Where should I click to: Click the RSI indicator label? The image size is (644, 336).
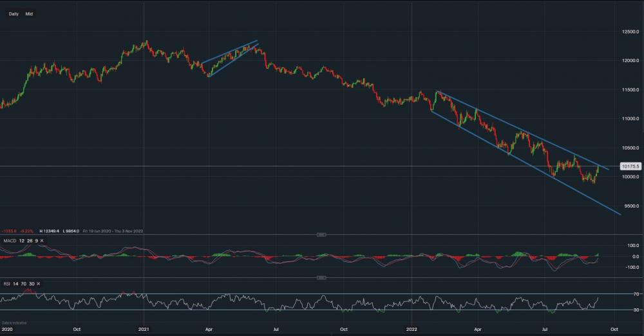[7, 284]
